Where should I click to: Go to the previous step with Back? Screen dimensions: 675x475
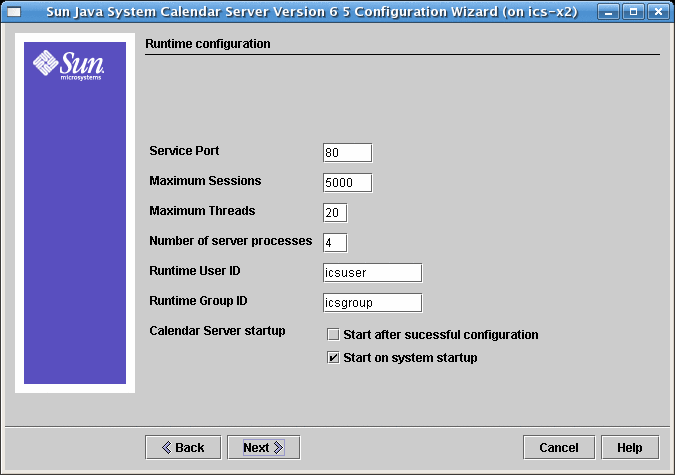(x=183, y=447)
